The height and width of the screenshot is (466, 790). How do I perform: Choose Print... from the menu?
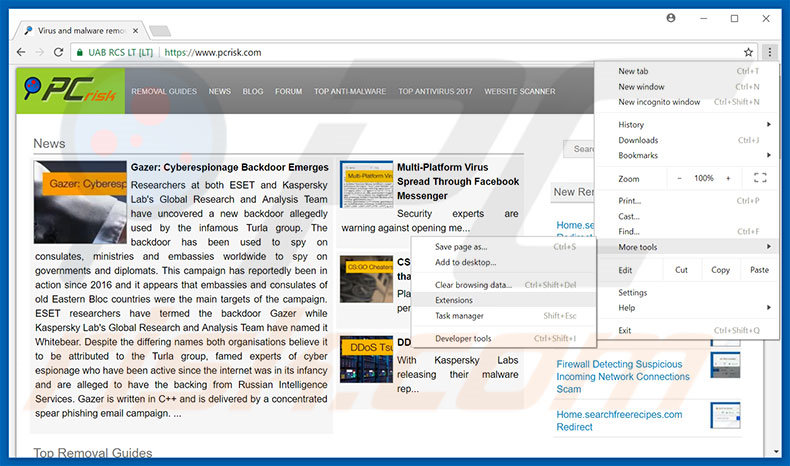686,201
